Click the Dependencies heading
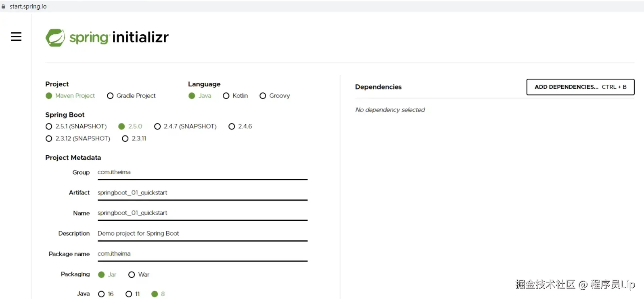 click(x=378, y=87)
